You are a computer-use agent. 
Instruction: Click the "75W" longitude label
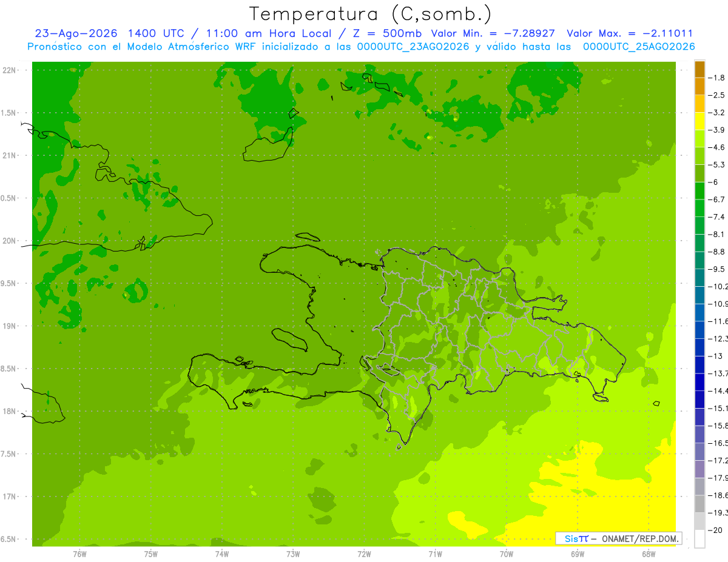151,554
